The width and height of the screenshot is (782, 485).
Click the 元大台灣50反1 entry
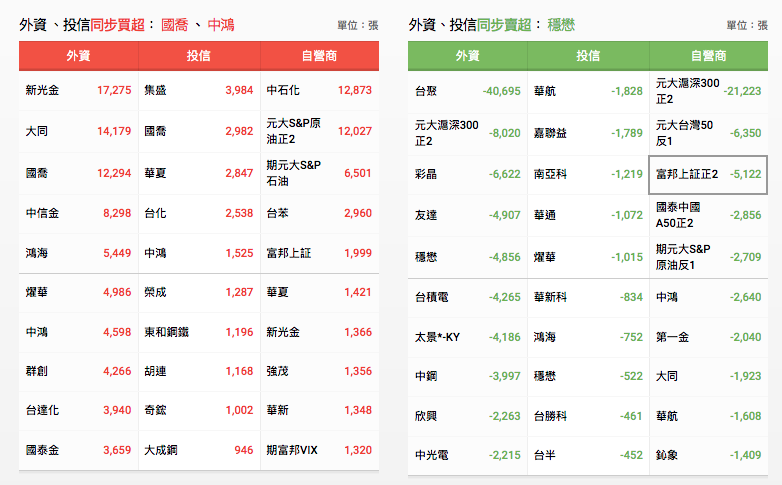point(684,133)
